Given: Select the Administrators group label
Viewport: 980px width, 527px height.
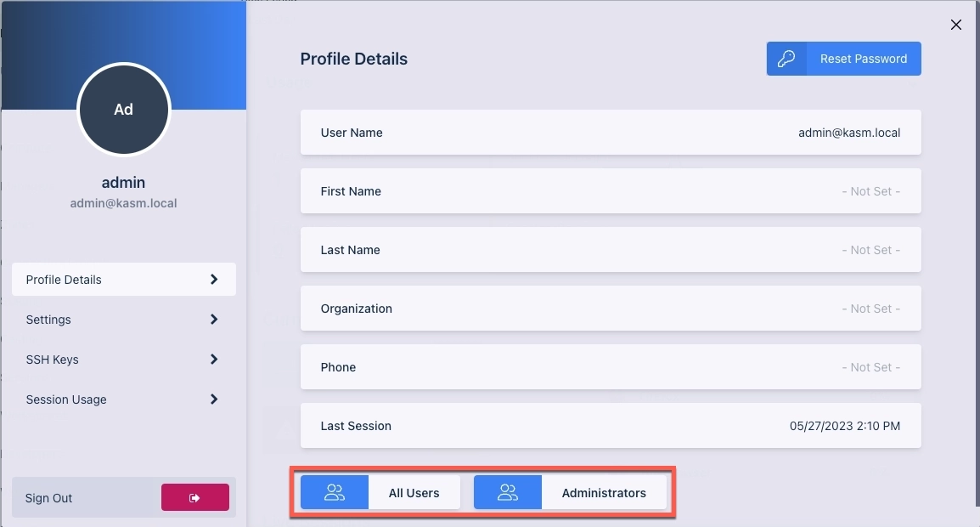Looking at the screenshot, I should pyautogui.click(x=604, y=493).
